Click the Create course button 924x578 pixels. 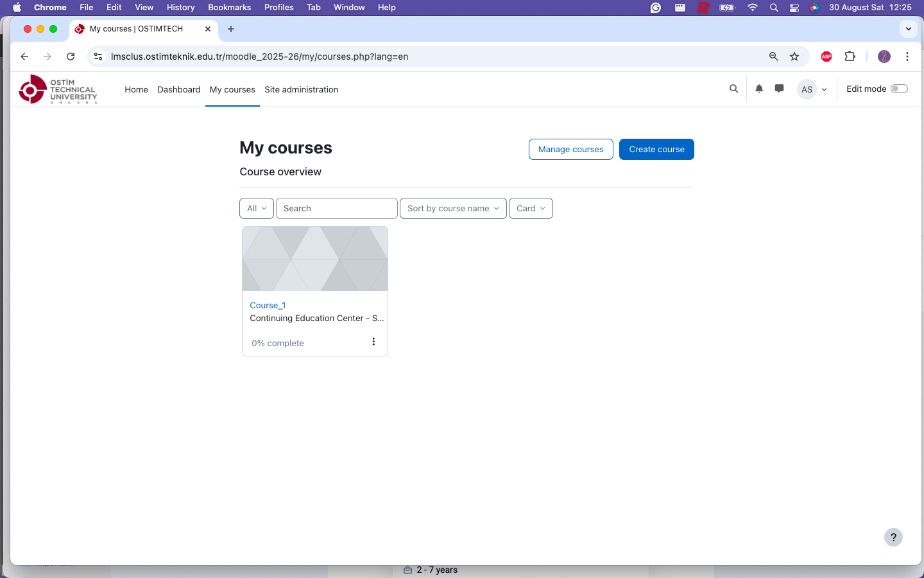pyautogui.click(x=656, y=149)
